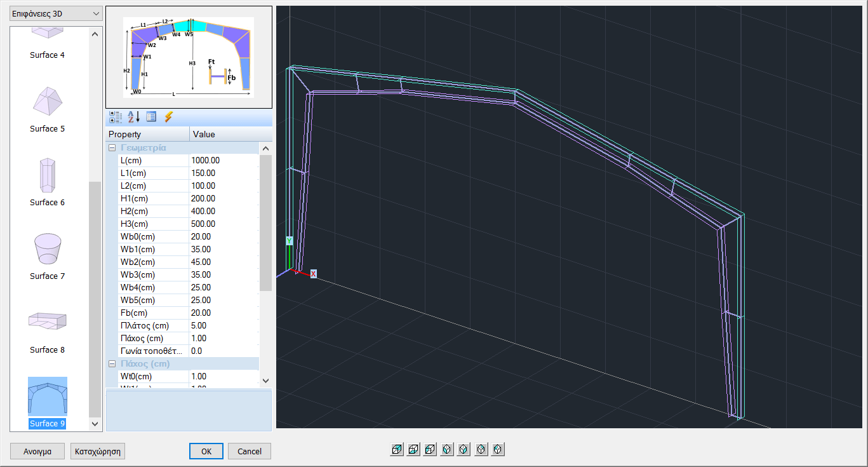Select the Γωνία τοποθέτ... property label
The width and height of the screenshot is (868, 467).
point(153,351)
